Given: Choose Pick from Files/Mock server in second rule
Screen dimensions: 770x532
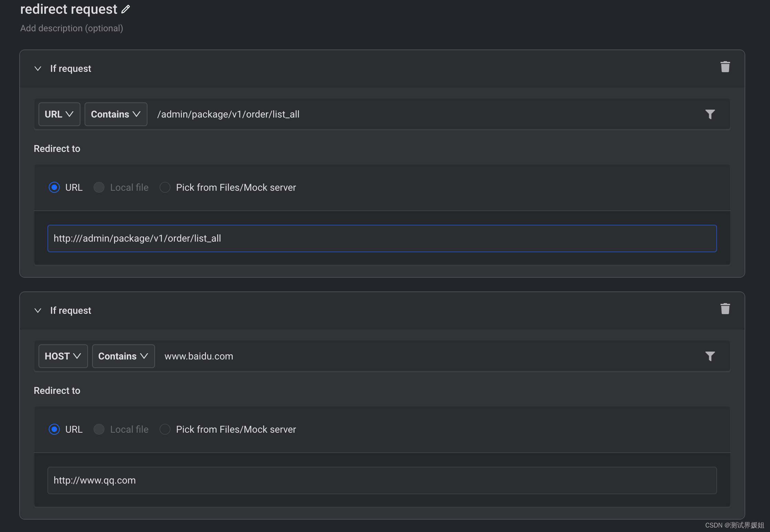Looking at the screenshot, I should click(165, 429).
